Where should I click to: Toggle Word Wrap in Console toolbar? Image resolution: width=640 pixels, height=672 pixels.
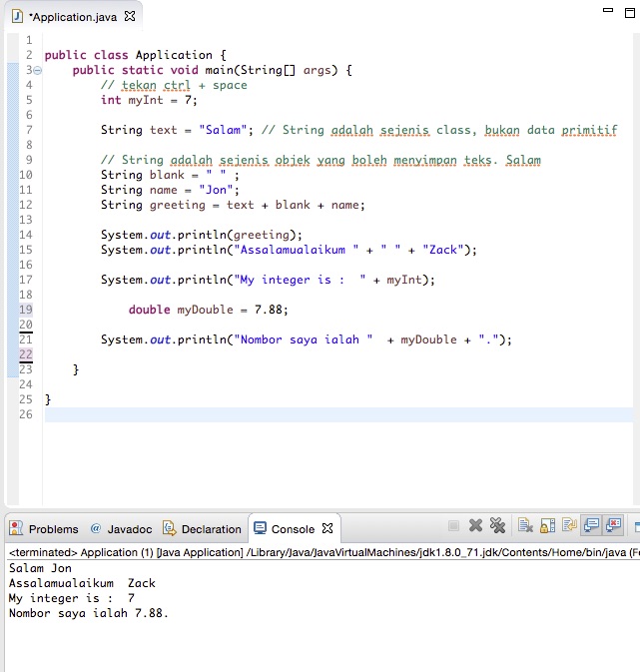tap(569, 526)
